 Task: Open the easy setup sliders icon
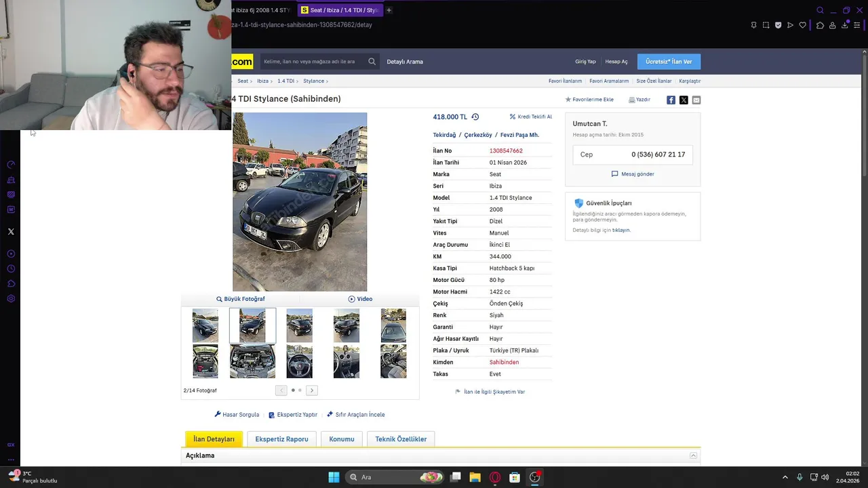pyautogui.click(x=856, y=25)
